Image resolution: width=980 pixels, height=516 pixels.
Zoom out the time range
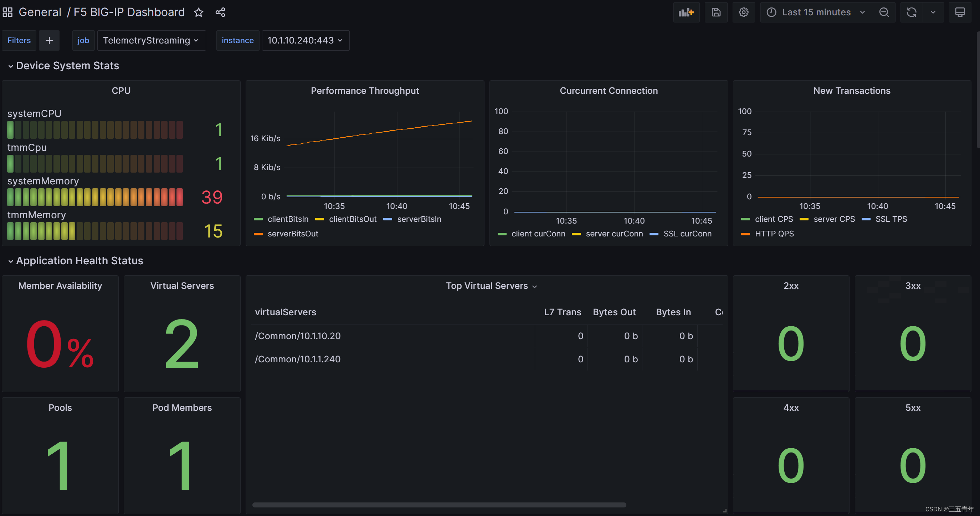[884, 12]
